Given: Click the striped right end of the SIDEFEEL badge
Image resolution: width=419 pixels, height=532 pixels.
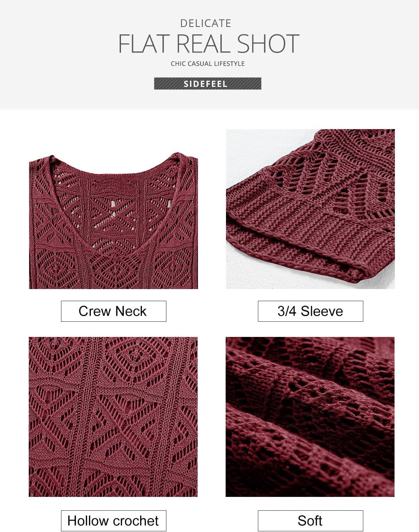Looking at the screenshot, I should click(x=245, y=84).
